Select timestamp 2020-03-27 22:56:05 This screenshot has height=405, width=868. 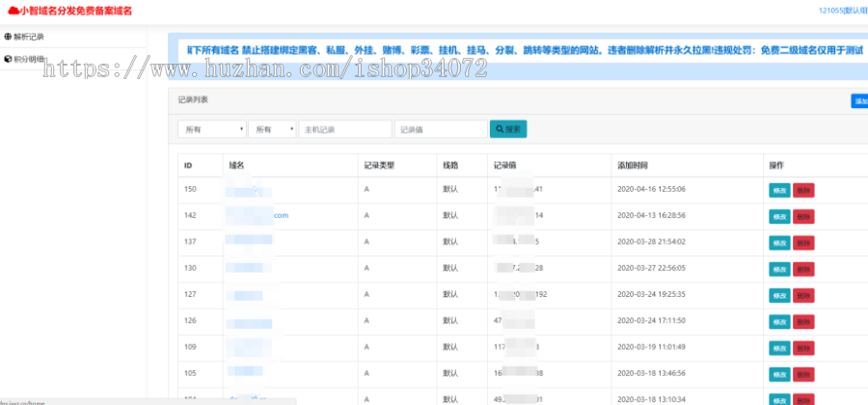click(x=652, y=268)
